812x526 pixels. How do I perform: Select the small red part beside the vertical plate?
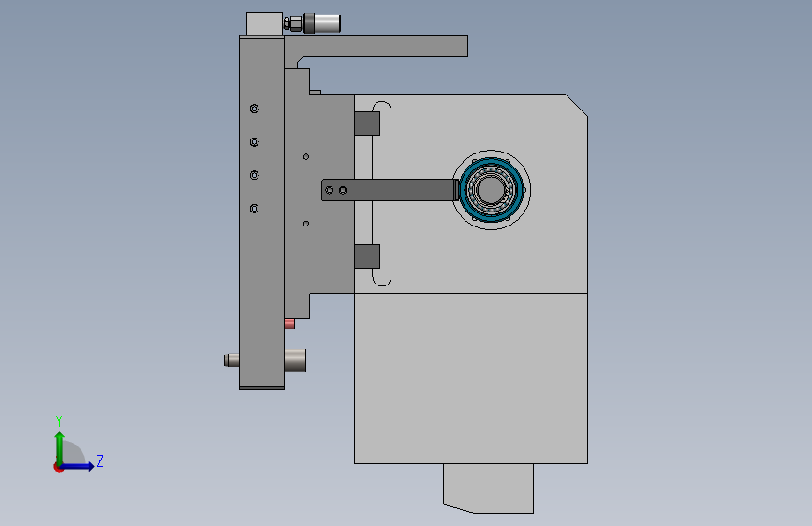(x=289, y=324)
